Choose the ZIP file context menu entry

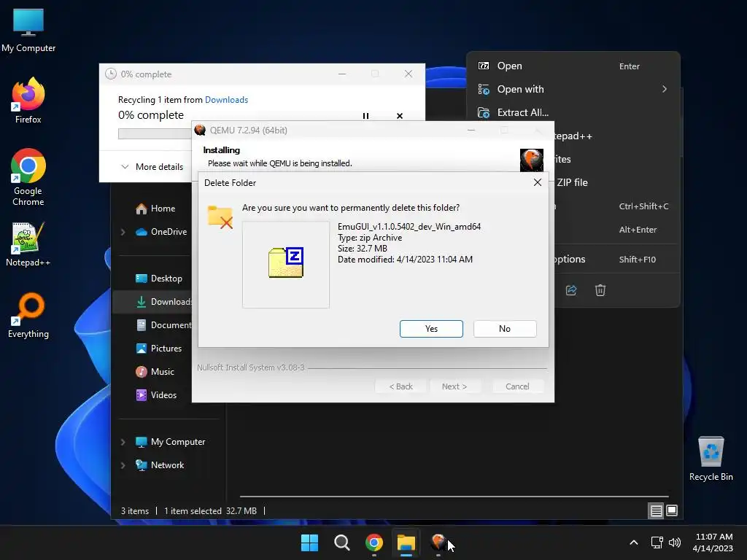pyautogui.click(x=616, y=182)
